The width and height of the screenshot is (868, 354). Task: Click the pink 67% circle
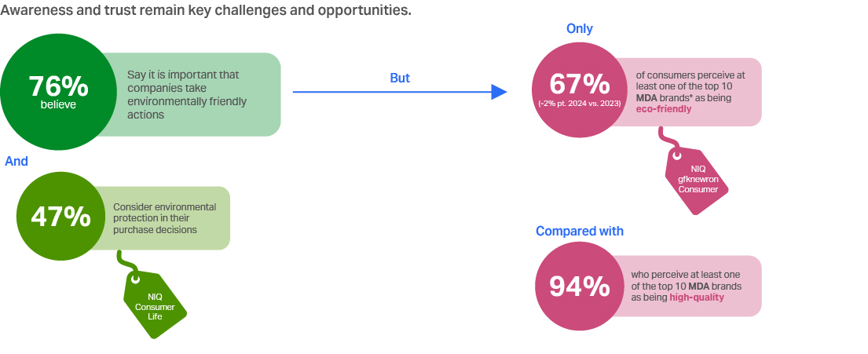pos(580,88)
